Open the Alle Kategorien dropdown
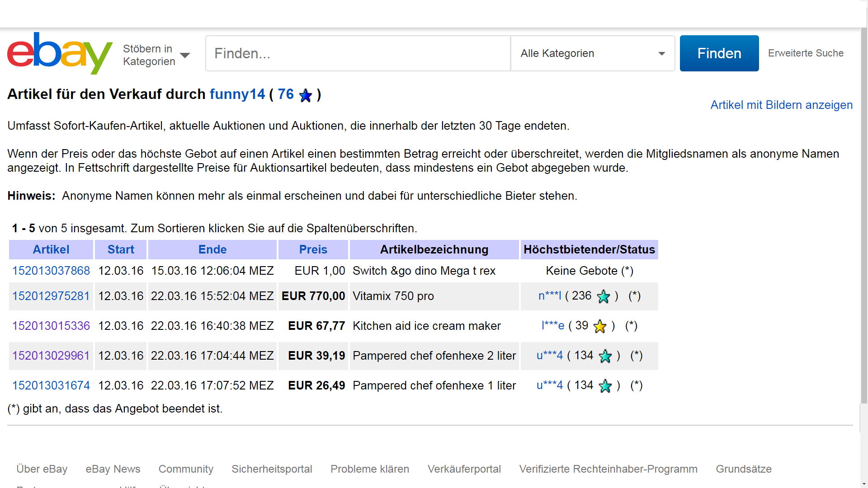The image size is (868, 488). point(593,53)
